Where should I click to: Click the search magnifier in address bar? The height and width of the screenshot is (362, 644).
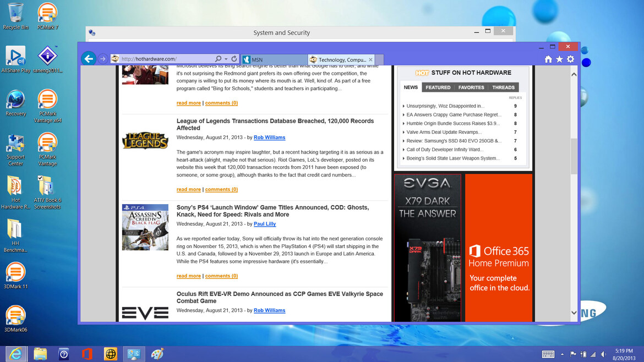pos(218,59)
